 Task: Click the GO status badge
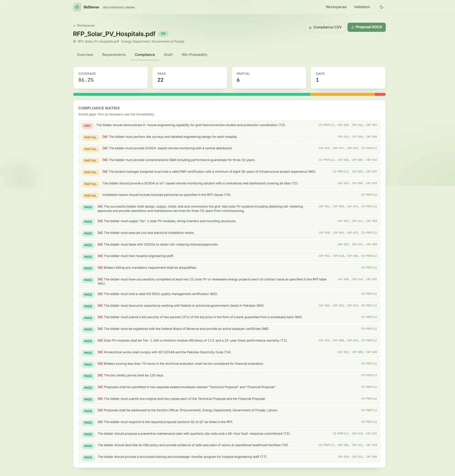(163, 34)
